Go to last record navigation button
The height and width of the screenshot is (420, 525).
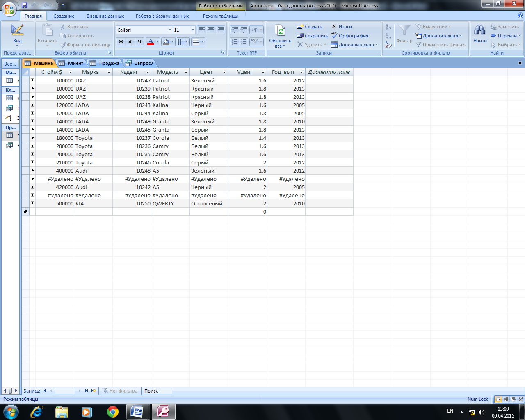(x=86, y=391)
